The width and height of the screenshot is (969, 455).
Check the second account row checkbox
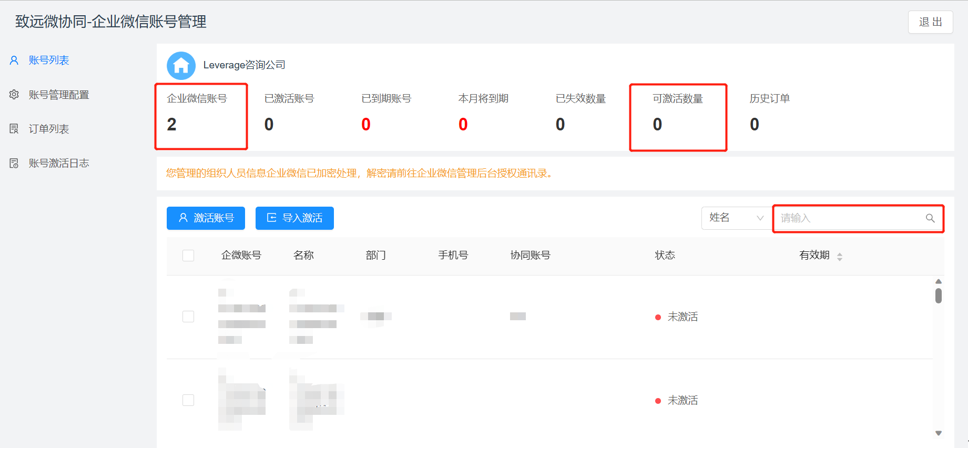pyautogui.click(x=188, y=400)
